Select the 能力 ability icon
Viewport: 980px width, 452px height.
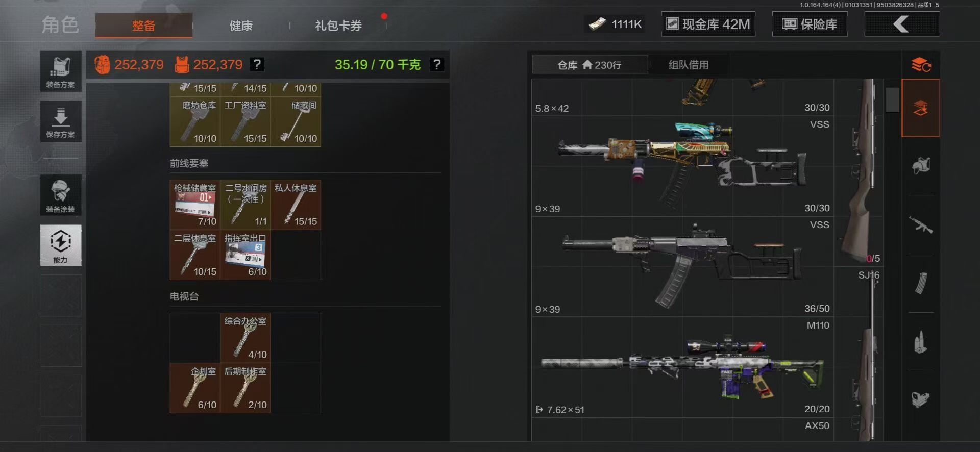click(x=61, y=245)
